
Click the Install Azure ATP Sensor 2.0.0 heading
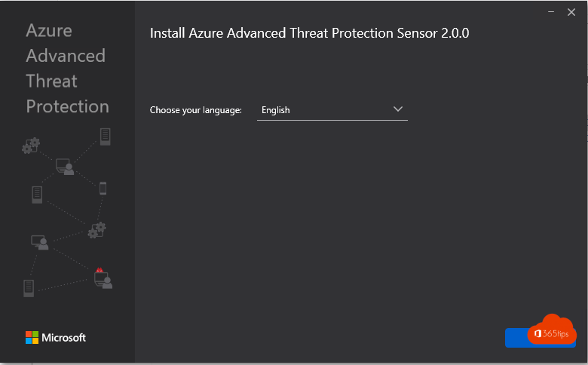(309, 33)
